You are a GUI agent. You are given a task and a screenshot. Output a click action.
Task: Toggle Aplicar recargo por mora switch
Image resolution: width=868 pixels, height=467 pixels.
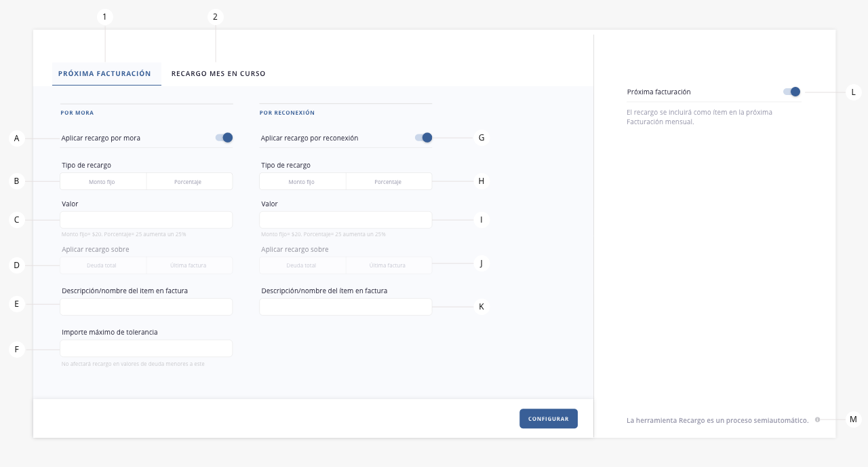[224, 138]
